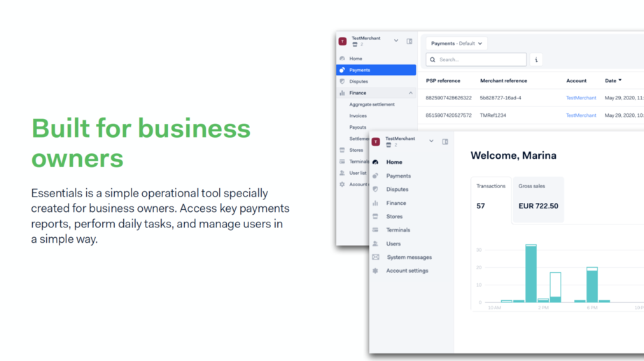Expand TestMerchant dropdown in front window
644x361 pixels.
point(431,141)
